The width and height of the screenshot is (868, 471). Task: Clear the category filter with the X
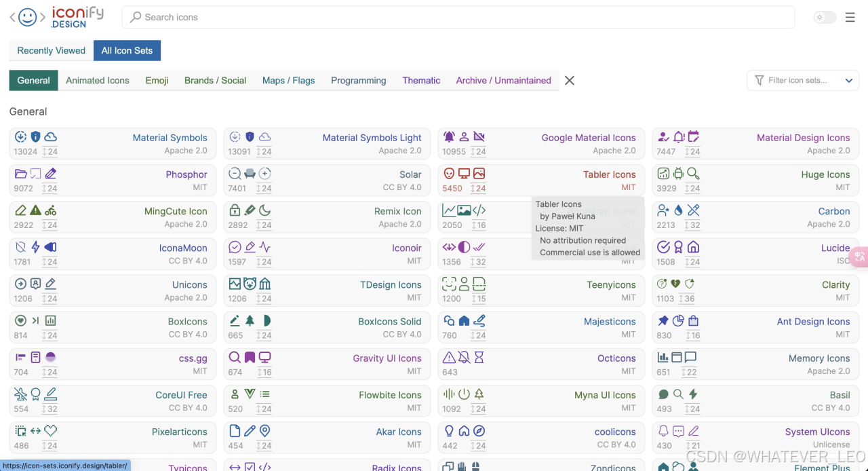(570, 80)
